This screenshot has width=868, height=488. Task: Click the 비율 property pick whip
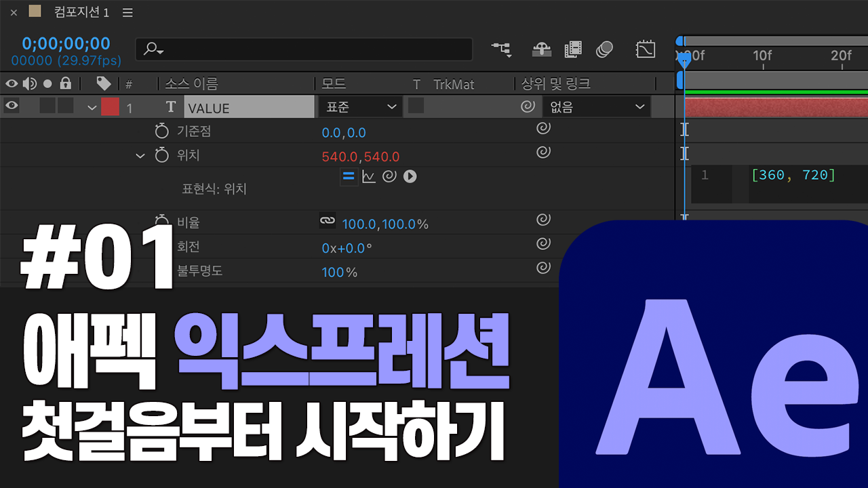(x=543, y=220)
